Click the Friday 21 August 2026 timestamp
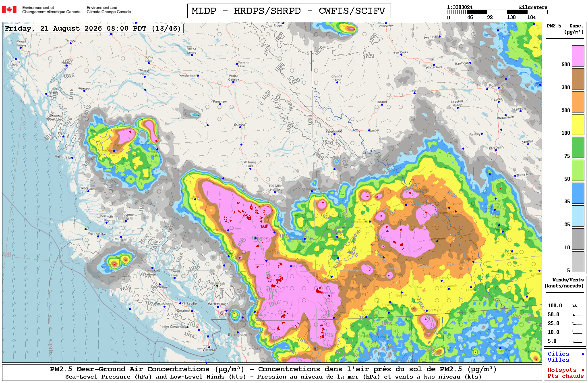This screenshot has height=383, width=588. (93, 28)
